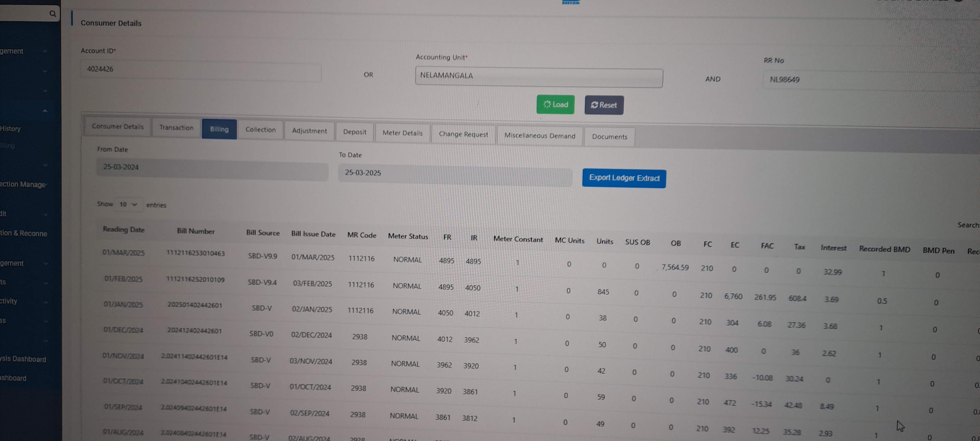Open History item in sidebar

point(10,129)
